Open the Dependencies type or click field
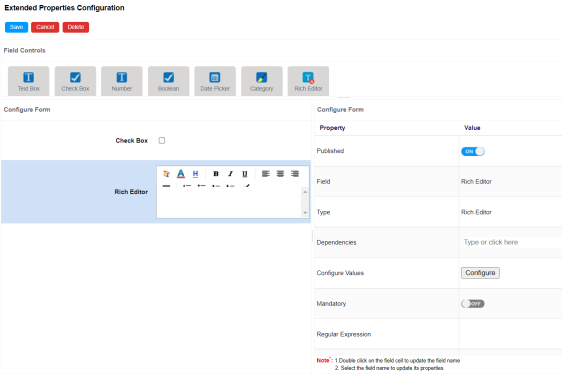This screenshot has width=562, height=374. [511, 242]
